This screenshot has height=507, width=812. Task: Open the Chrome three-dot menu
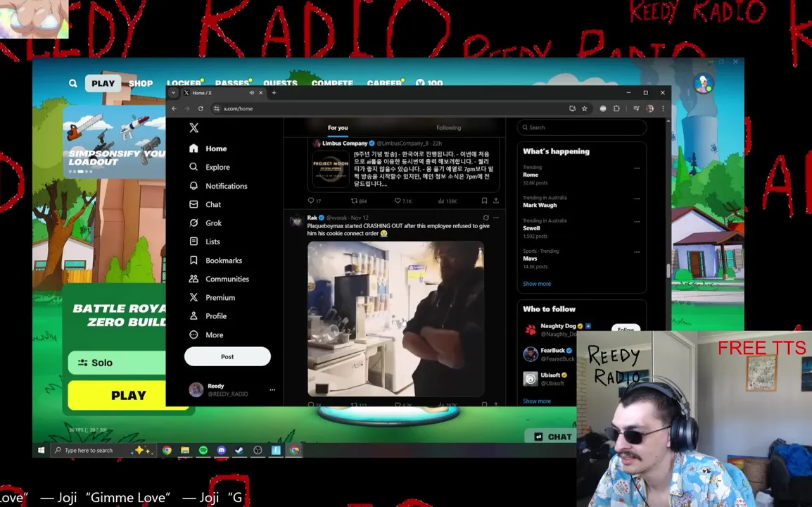[x=663, y=109]
